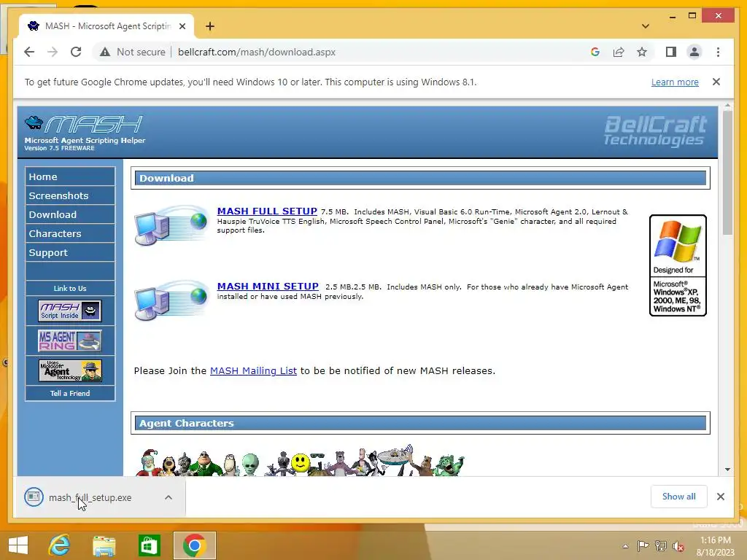Image resolution: width=747 pixels, height=560 pixels.
Task: Open the Chrome profile avatar
Action: (694, 52)
